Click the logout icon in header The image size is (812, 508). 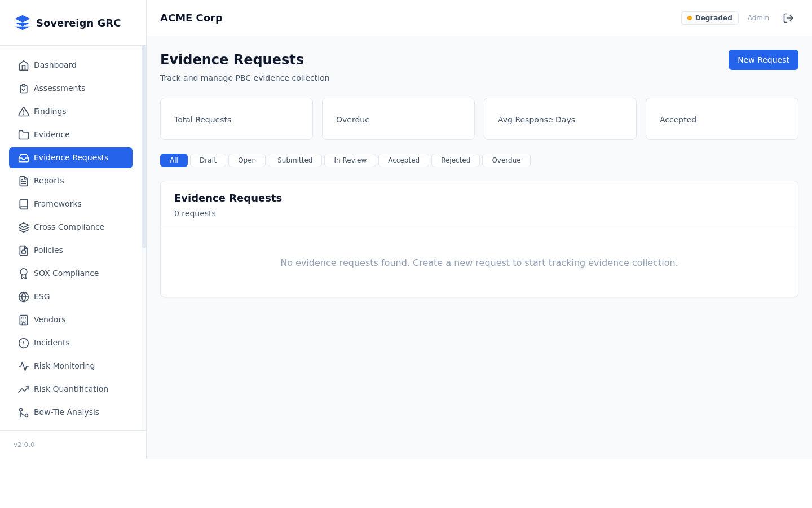click(788, 17)
